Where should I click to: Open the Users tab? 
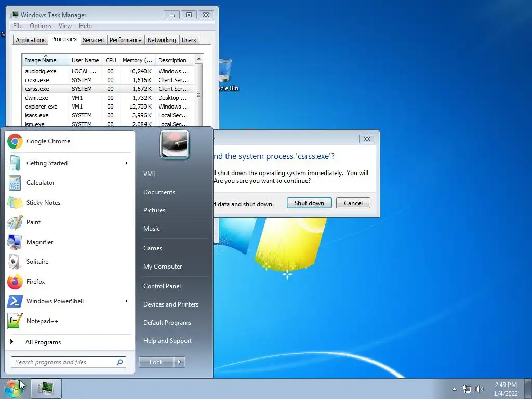(189, 40)
